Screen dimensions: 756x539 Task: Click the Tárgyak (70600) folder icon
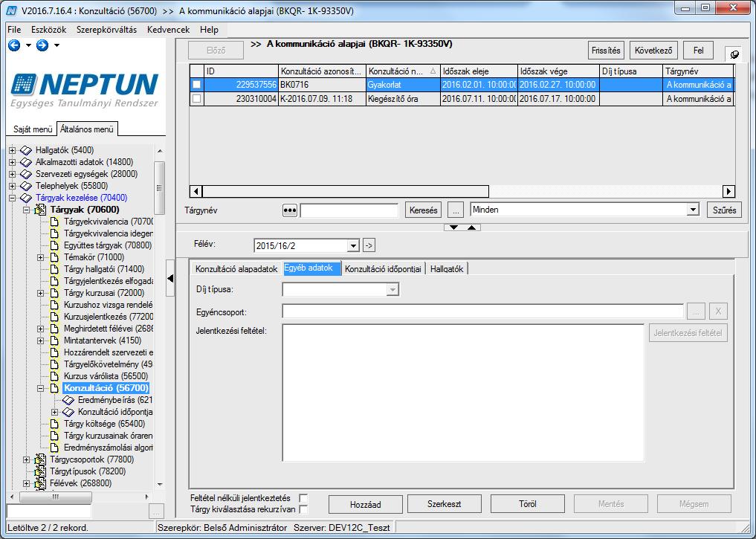click(x=40, y=210)
